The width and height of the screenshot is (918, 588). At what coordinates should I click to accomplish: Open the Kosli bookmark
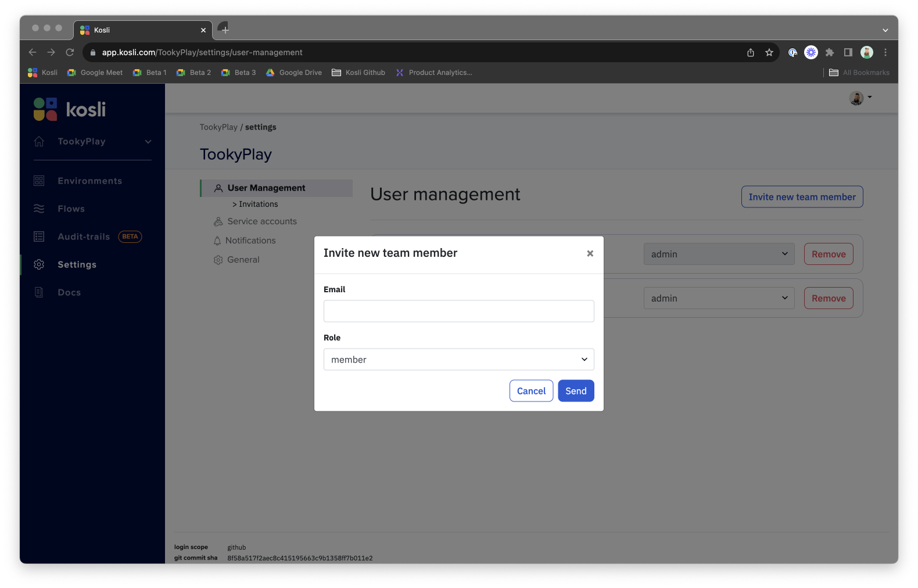[43, 73]
